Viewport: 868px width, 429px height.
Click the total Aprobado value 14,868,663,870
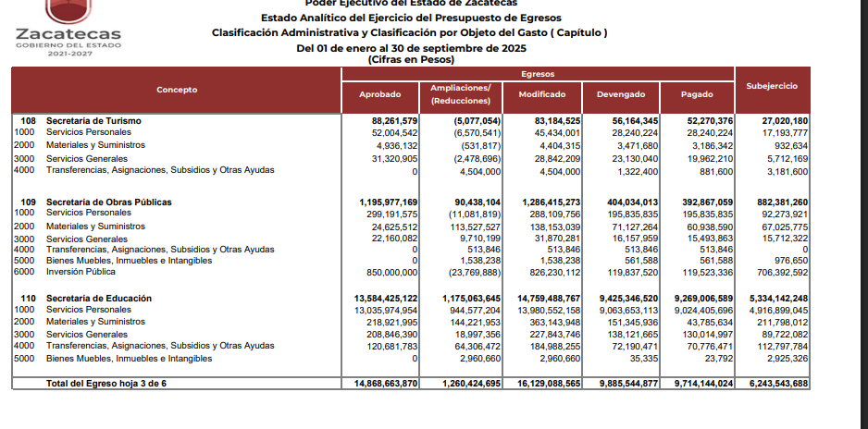pyautogui.click(x=380, y=384)
